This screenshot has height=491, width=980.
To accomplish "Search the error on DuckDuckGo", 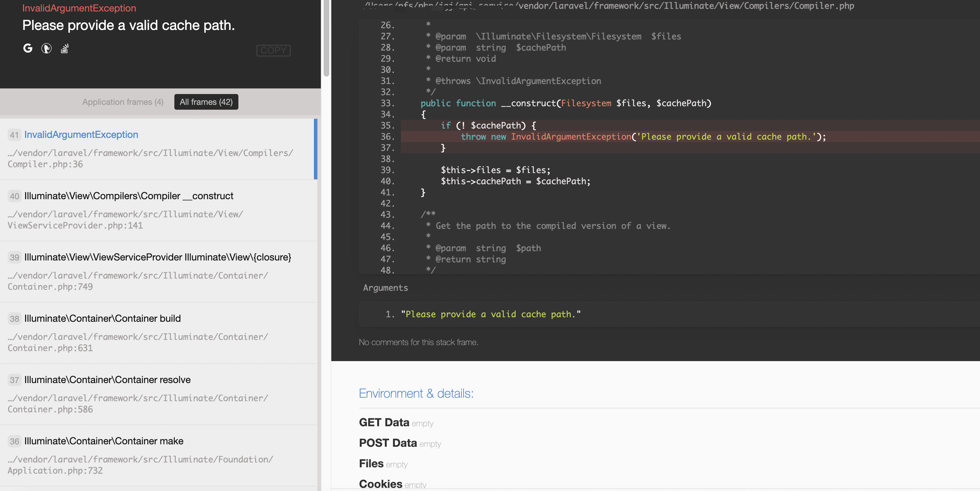I will 46,48.
